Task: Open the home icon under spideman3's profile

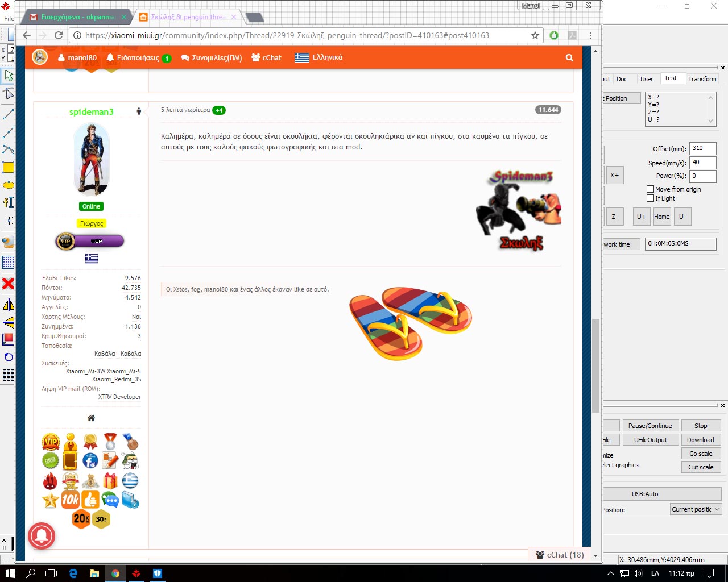Action: (x=91, y=418)
